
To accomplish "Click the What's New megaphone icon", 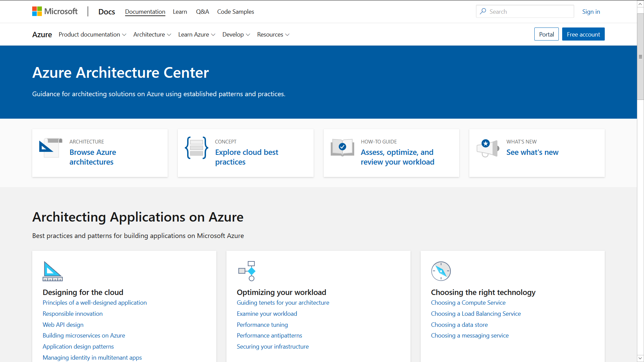I will 488,148.
